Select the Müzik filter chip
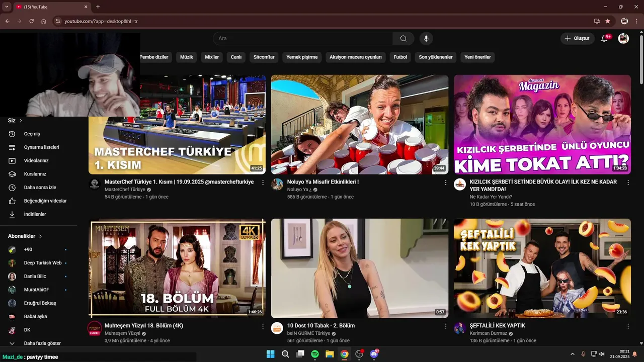 187,57
